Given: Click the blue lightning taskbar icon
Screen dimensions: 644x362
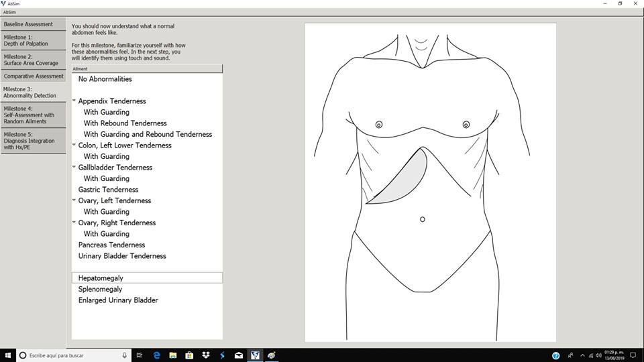Looking at the screenshot, I should 222,355.
